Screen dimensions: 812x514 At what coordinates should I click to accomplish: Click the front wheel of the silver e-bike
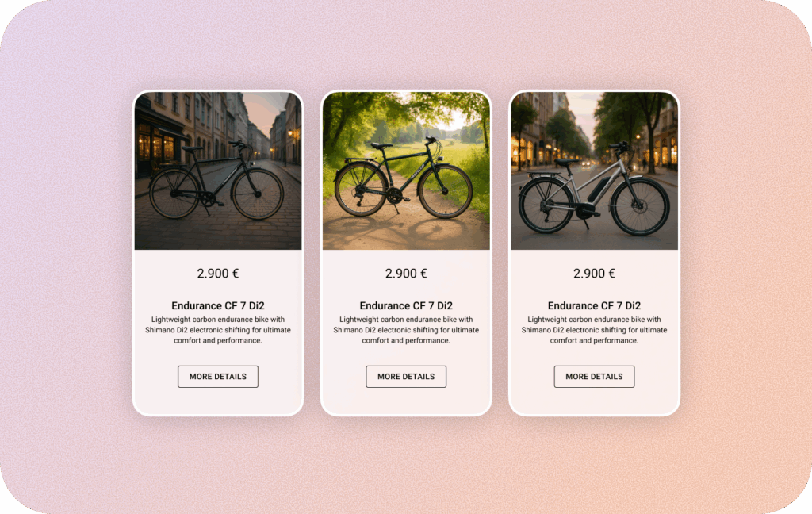(640, 206)
